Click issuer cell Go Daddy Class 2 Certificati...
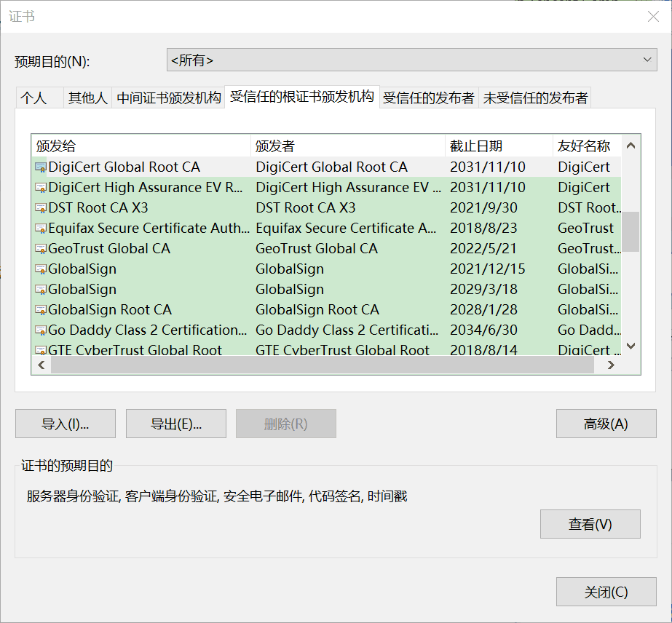Viewport: 672px width, 623px height. pyautogui.click(x=347, y=330)
